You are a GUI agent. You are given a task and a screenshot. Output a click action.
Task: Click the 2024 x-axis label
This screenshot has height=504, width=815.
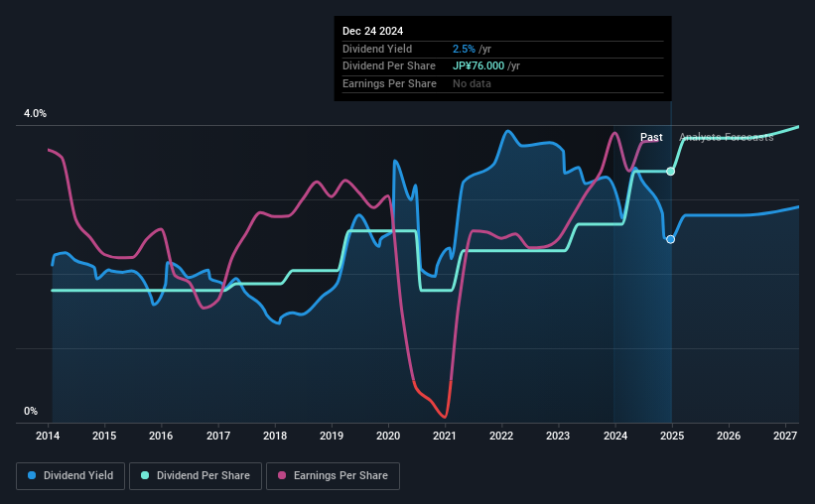coord(614,436)
